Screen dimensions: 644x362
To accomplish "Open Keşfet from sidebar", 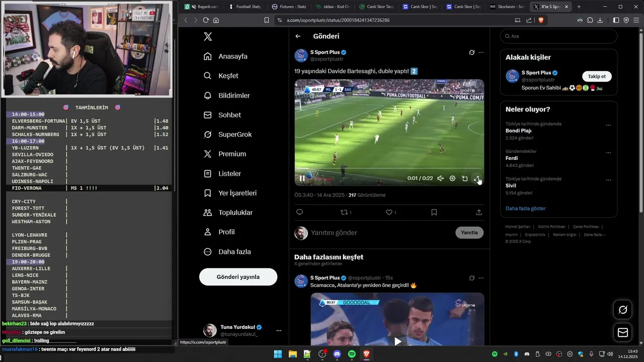I will click(221, 76).
